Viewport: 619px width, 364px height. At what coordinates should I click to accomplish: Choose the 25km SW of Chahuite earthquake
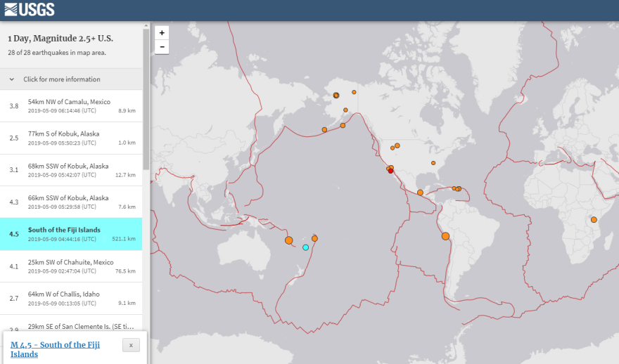pos(70,266)
